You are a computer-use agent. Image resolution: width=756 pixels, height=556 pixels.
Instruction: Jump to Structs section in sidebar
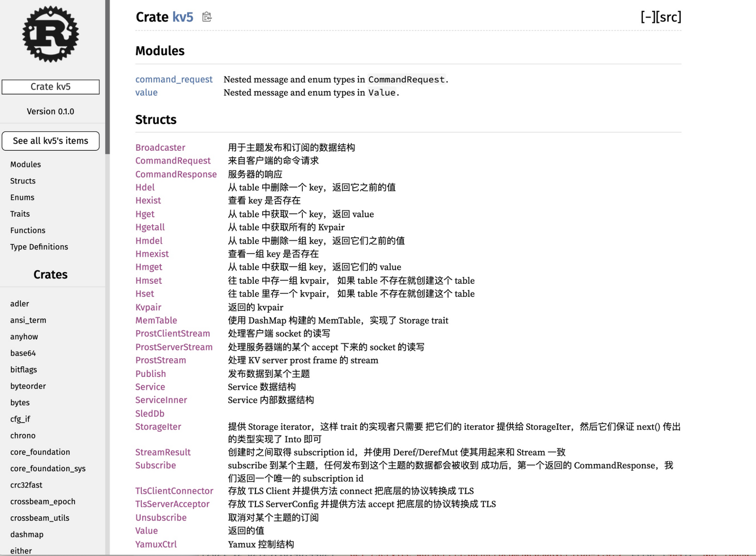pyautogui.click(x=23, y=181)
